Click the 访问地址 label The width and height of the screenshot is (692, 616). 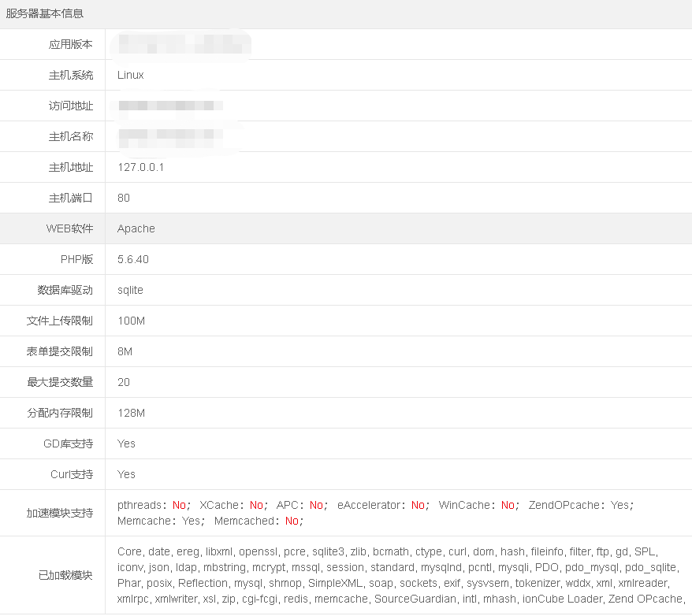tap(71, 106)
